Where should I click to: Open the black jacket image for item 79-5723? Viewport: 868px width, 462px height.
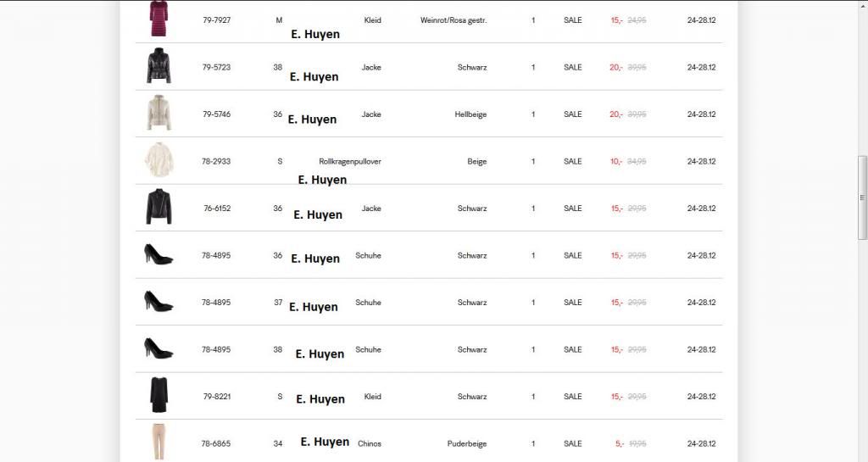click(x=159, y=66)
